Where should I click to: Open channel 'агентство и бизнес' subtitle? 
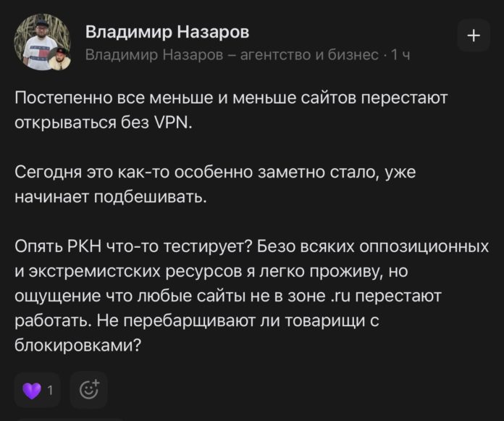click(x=232, y=55)
